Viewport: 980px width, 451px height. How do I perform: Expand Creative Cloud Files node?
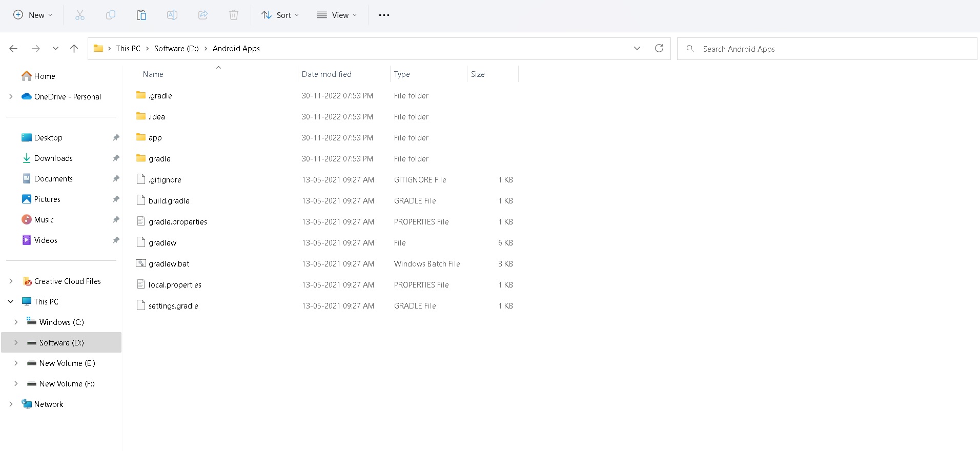[x=11, y=281]
